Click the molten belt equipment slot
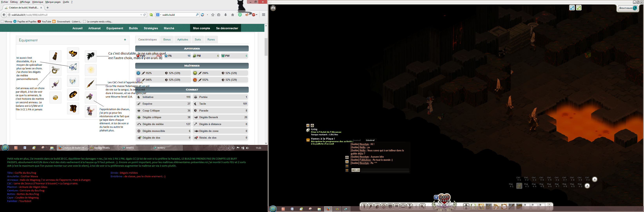This screenshot has width=644, height=212. 73,95
